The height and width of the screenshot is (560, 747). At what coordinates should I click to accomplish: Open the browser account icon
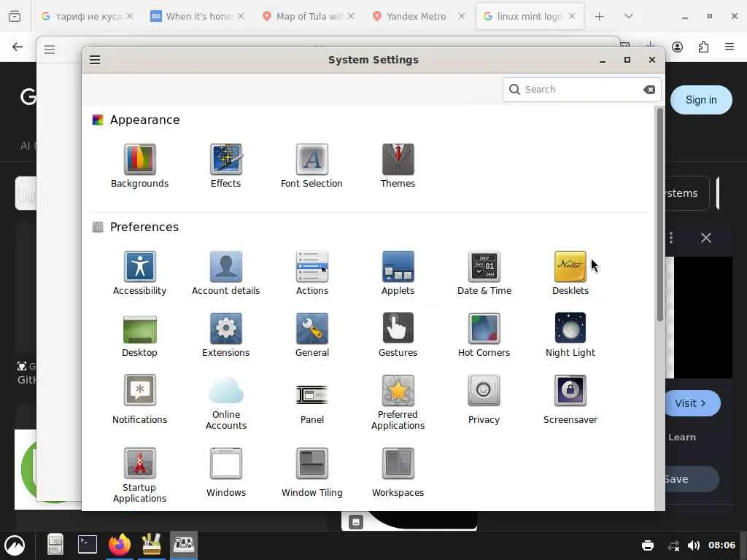677,47
